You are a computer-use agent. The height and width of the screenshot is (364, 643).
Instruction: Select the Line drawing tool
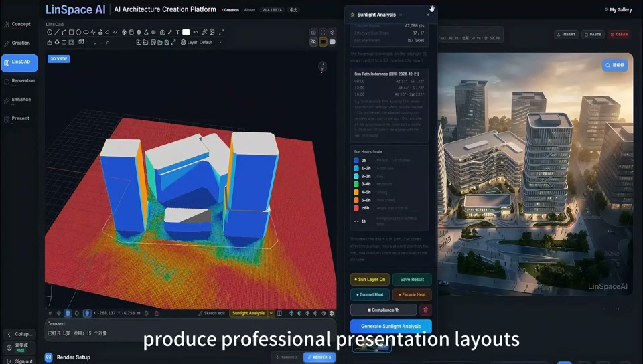pos(56,32)
